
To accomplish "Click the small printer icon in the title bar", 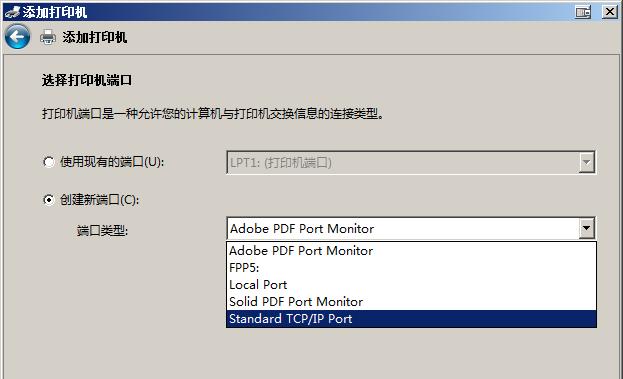I will tap(12, 12).
